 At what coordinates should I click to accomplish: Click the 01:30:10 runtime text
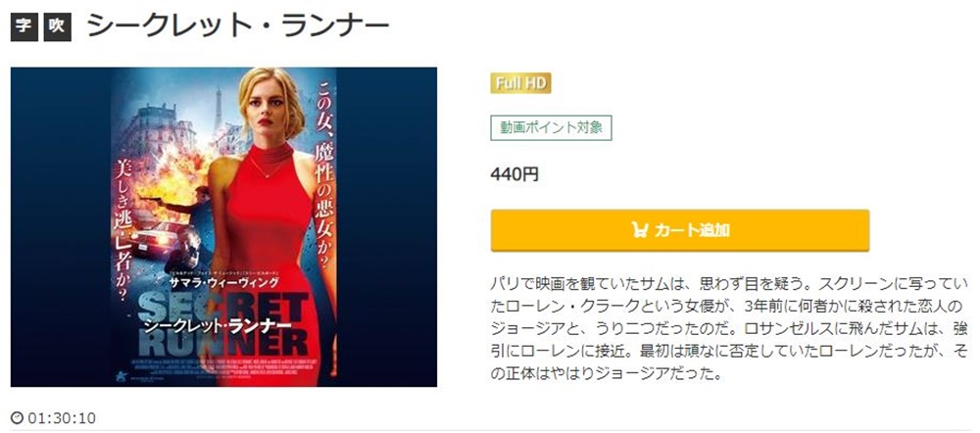[61, 418]
